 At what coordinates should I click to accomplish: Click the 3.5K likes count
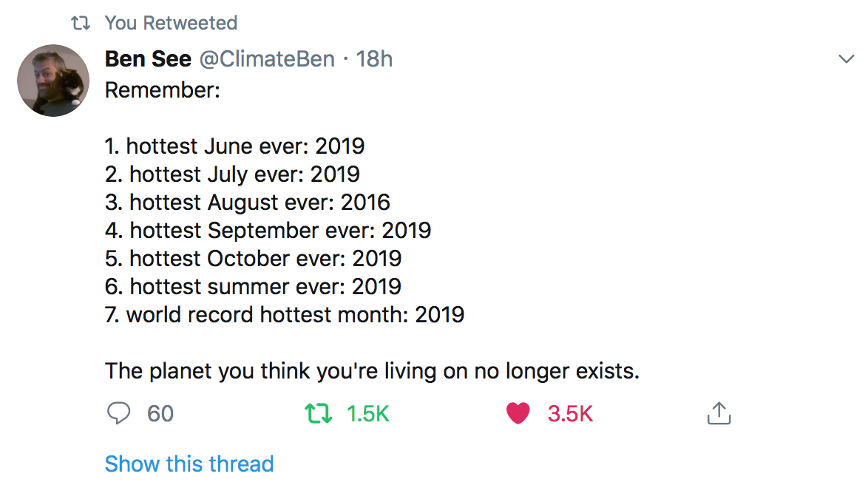click(570, 413)
